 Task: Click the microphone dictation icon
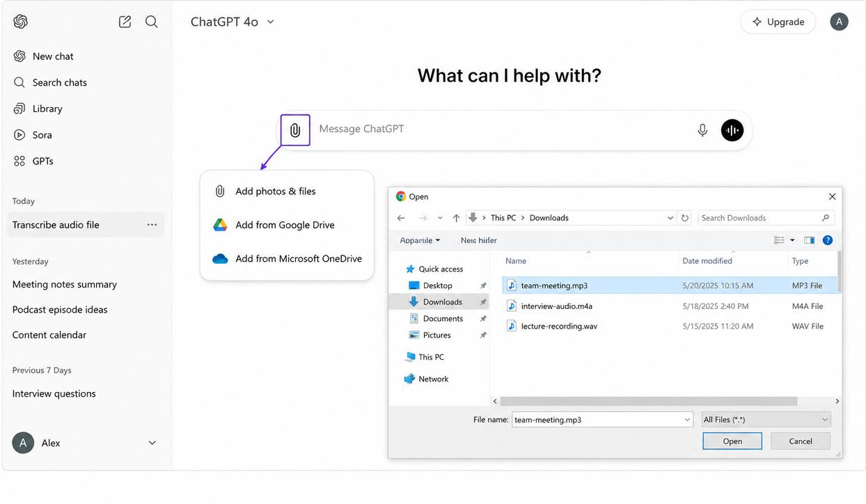click(702, 130)
